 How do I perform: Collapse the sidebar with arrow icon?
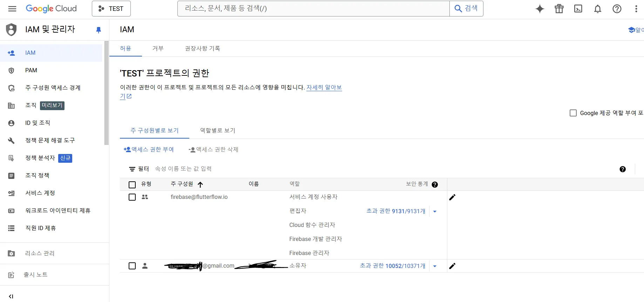11,296
